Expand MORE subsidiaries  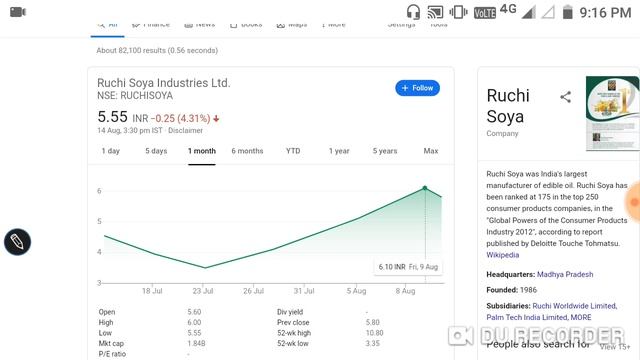pos(581,318)
